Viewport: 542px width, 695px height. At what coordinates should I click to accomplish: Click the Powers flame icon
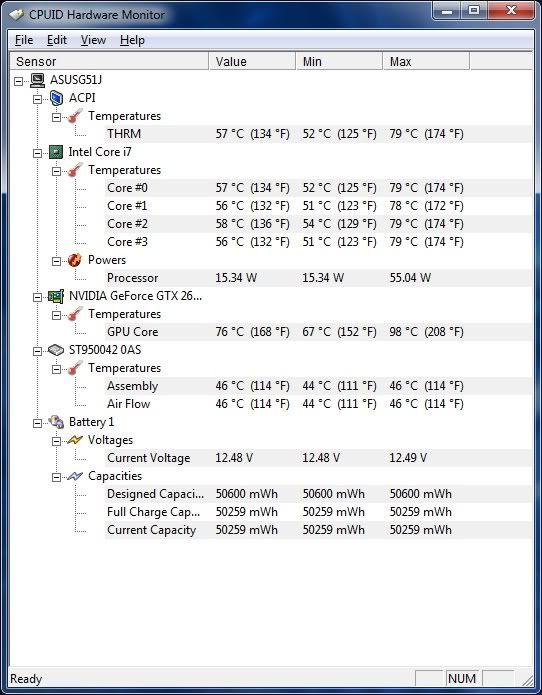(x=74, y=260)
